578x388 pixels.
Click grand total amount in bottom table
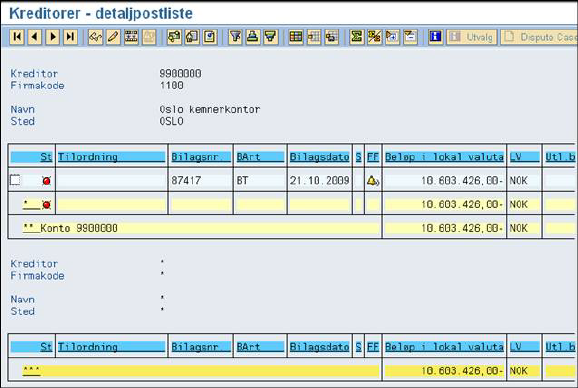coord(462,371)
